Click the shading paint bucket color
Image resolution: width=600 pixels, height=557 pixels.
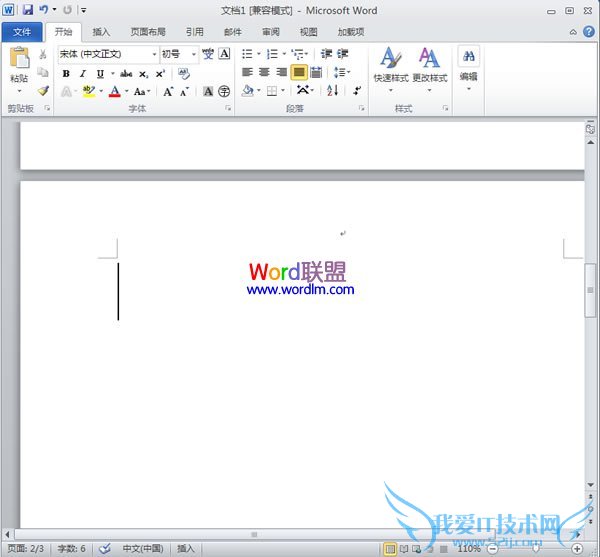[x=248, y=91]
